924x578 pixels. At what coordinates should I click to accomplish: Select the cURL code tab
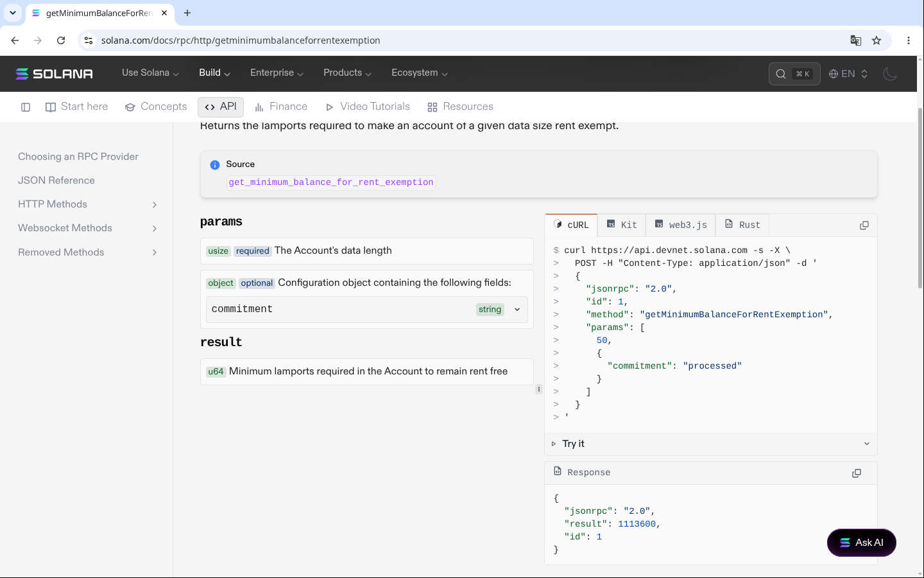571,225
